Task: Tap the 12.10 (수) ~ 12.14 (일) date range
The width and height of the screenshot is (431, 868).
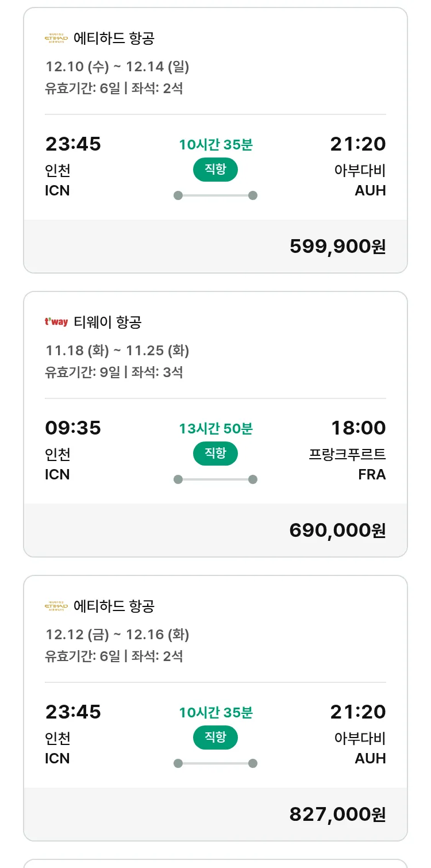Action: click(117, 67)
